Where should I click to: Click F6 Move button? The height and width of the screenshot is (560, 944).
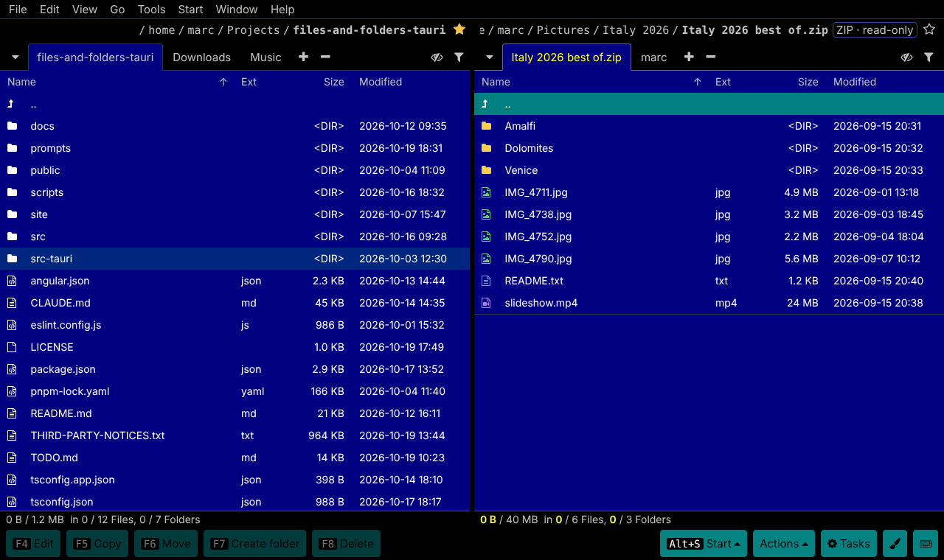(166, 544)
